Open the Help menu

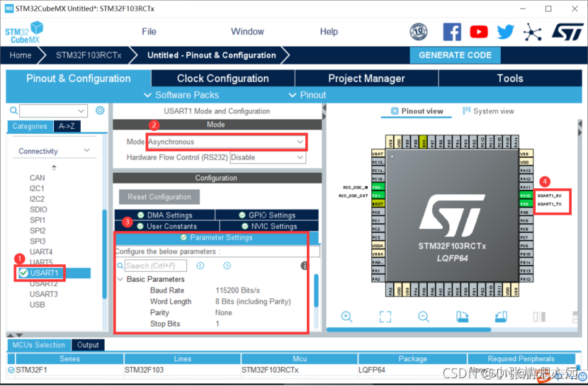(x=329, y=32)
